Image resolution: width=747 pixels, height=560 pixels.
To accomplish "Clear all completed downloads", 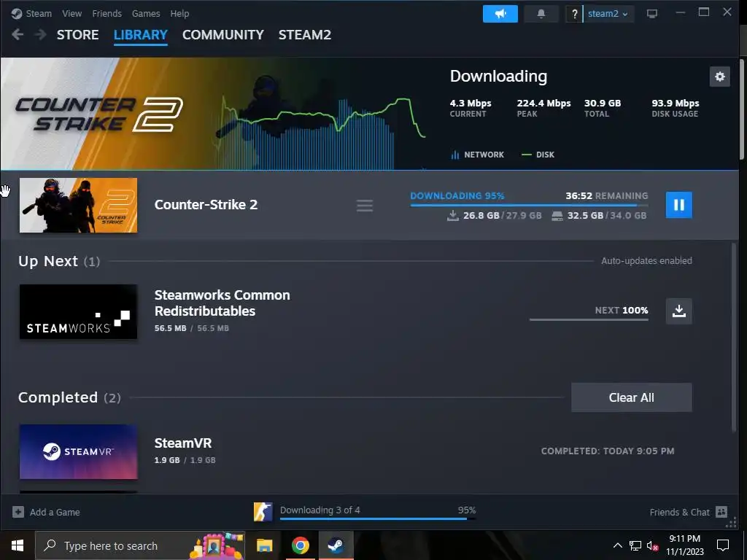I will (x=631, y=397).
